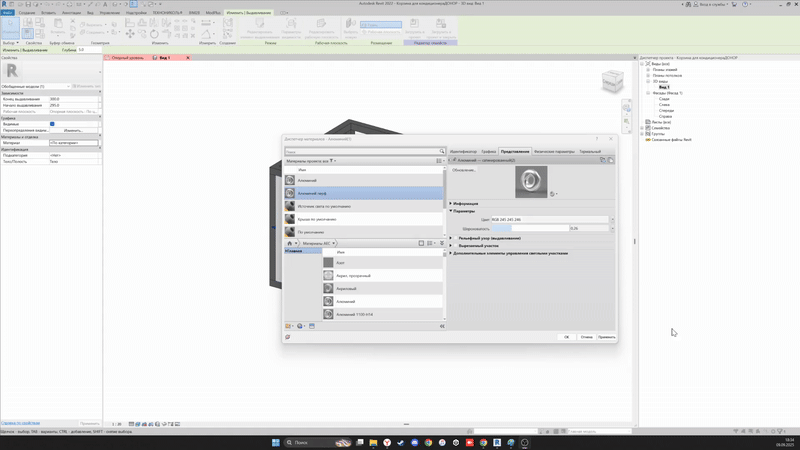The width and height of the screenshot is (800, 450).
Task: Click the Home icon in the library panel
Action: coord(289,243)
